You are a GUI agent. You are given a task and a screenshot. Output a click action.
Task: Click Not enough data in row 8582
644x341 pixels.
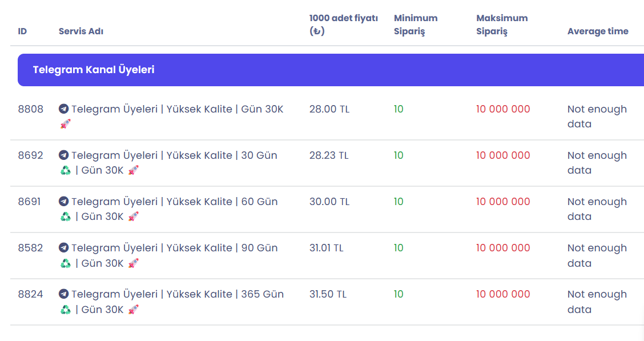pos(597,255)
